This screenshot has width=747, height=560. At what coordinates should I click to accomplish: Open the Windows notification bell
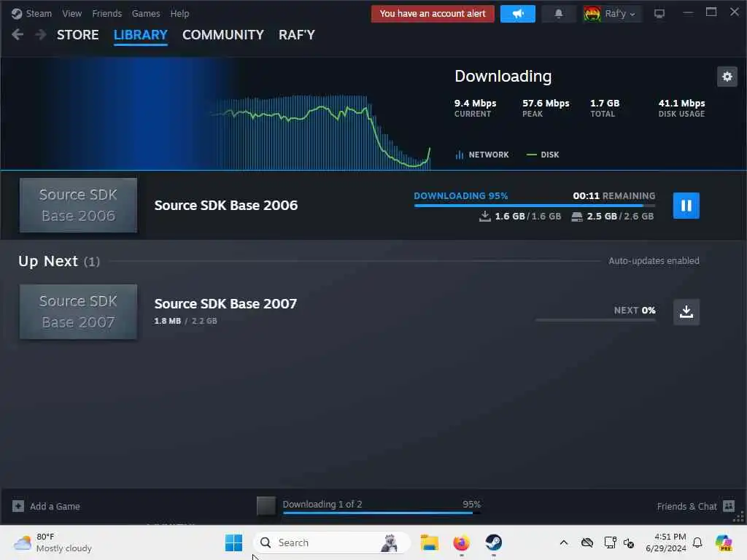[x=697, y=542]
